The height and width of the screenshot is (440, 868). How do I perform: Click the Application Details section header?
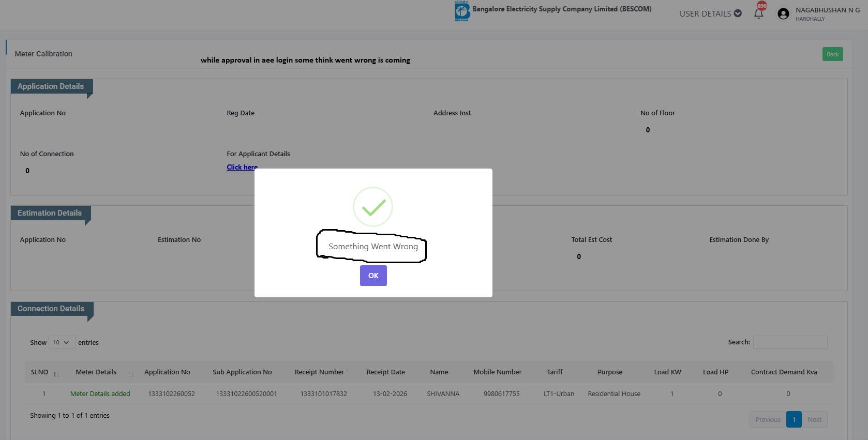click(x=51, y=86)
